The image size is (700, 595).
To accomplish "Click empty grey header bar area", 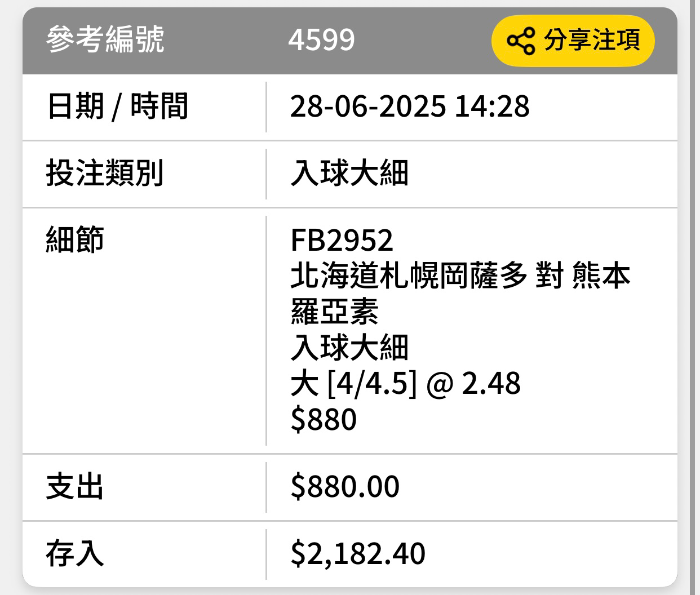I will click(x=423, y=41).
